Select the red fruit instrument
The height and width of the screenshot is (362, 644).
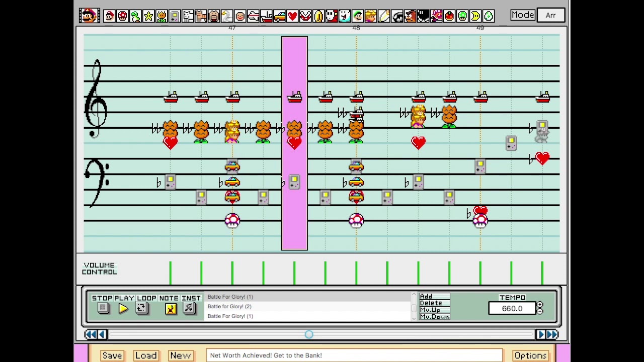[x=449, y=16]
